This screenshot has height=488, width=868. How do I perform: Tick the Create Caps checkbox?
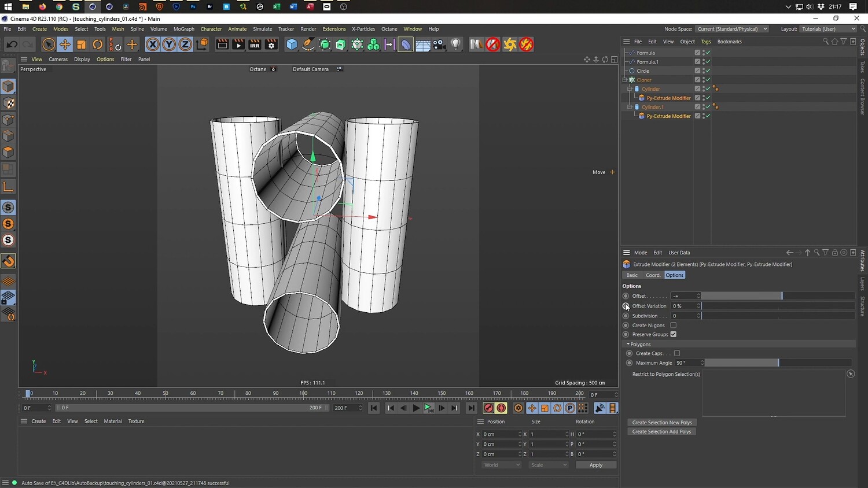click(x=677, y=353)
